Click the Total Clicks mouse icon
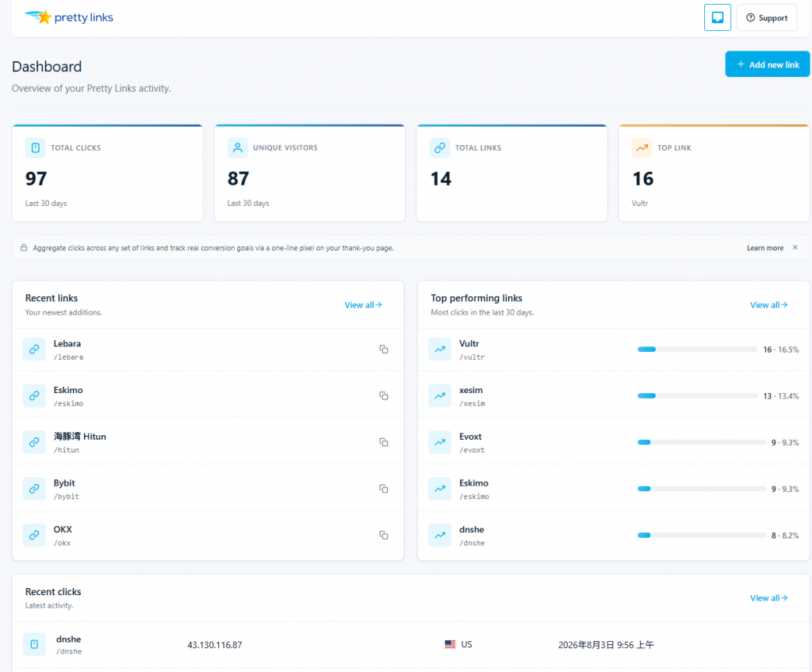The image size is (812, 672). coord(35,148)
